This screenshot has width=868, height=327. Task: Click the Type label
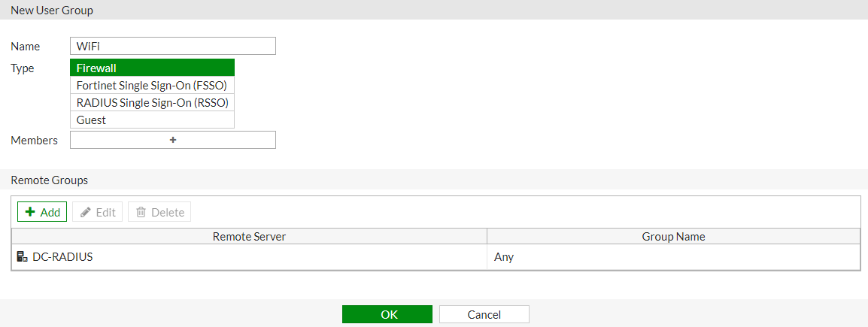23,68
